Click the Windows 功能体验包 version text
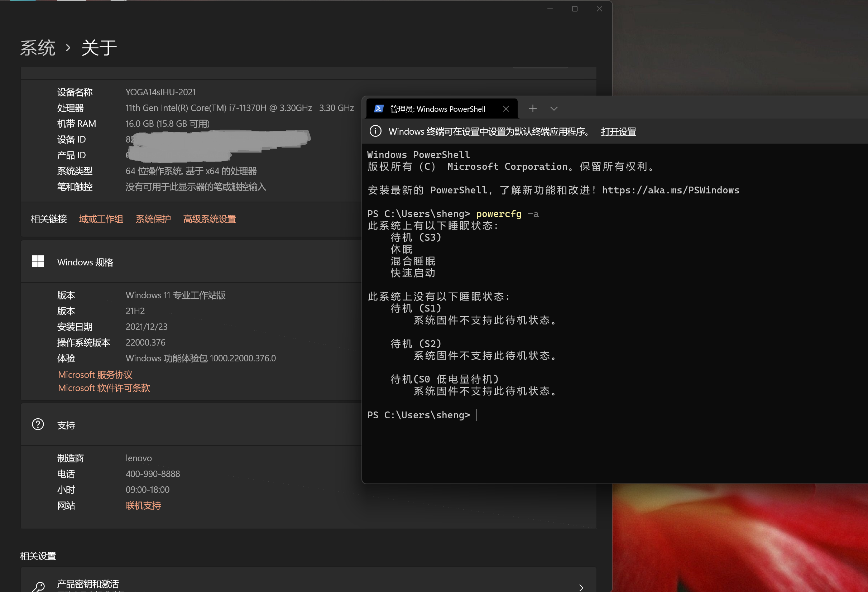Image resolution: width=868 pixels, height=592 pixels. (201, 358)
